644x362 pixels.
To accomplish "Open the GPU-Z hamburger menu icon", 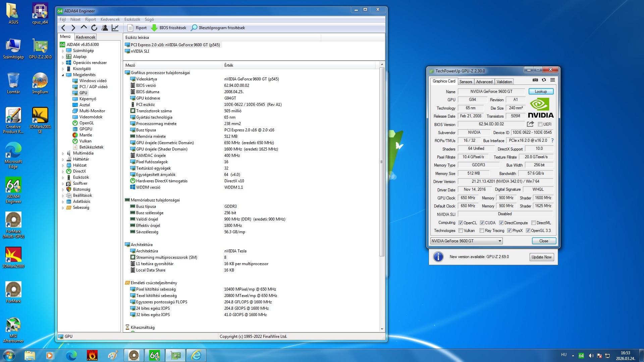I will 552,80.
